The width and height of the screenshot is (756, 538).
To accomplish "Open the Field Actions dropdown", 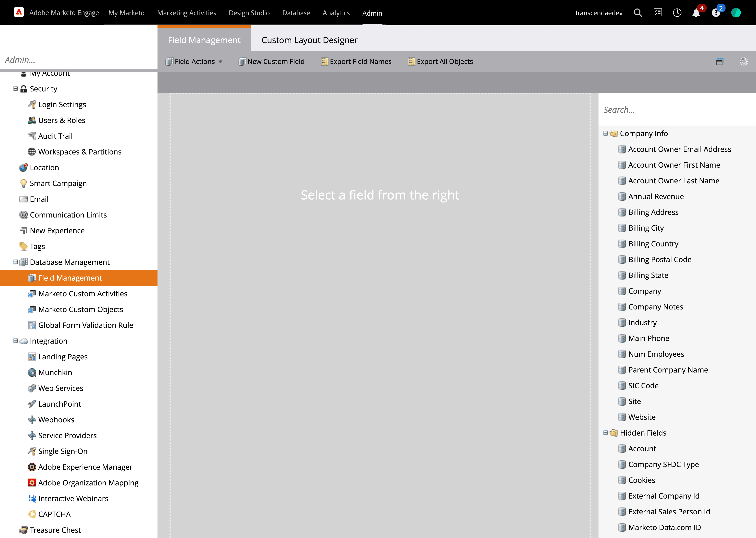I will [x=194, y=62].
